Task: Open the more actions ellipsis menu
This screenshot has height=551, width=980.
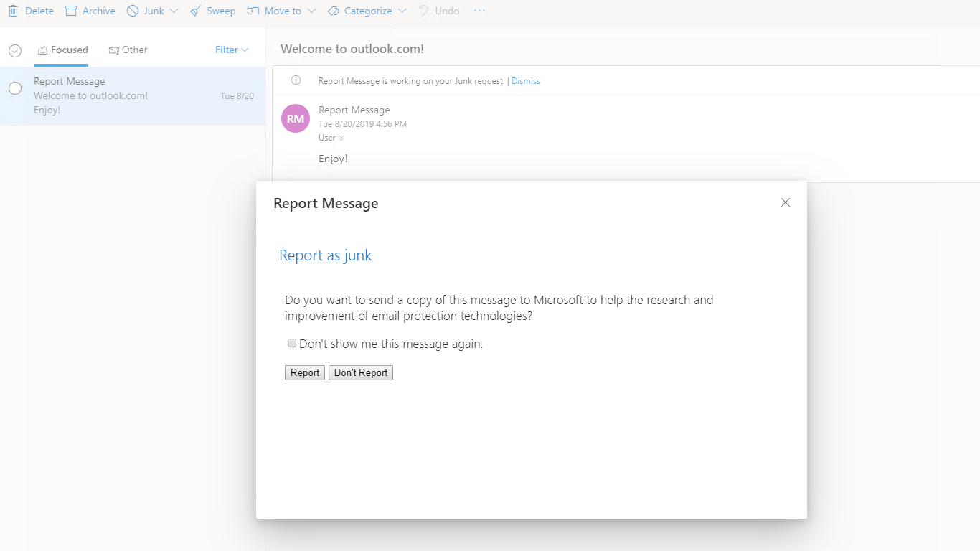Action: 479,11
